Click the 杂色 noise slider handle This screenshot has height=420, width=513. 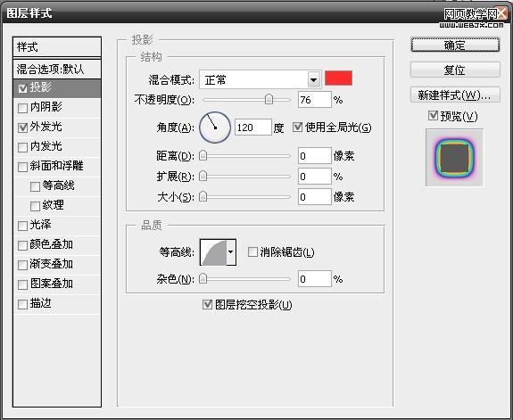tap(203, 278)
